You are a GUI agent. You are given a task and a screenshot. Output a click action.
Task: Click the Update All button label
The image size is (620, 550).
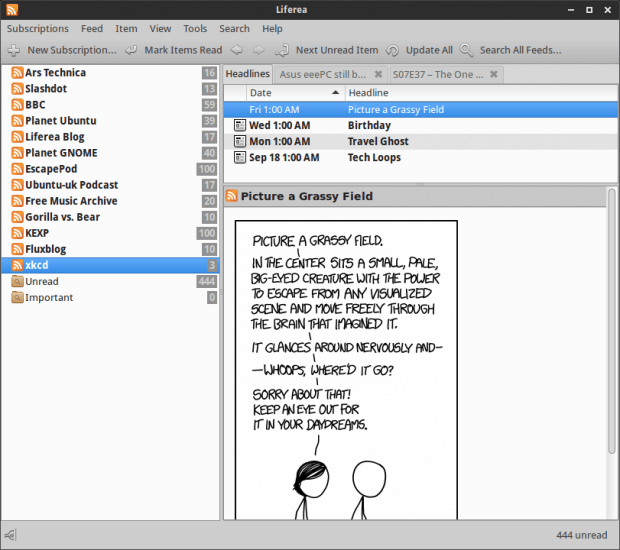click(429, 50)
